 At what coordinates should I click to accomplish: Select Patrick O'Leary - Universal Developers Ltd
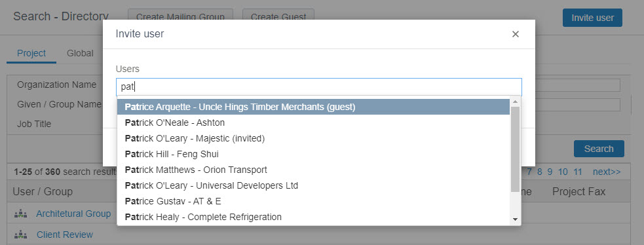313,185
